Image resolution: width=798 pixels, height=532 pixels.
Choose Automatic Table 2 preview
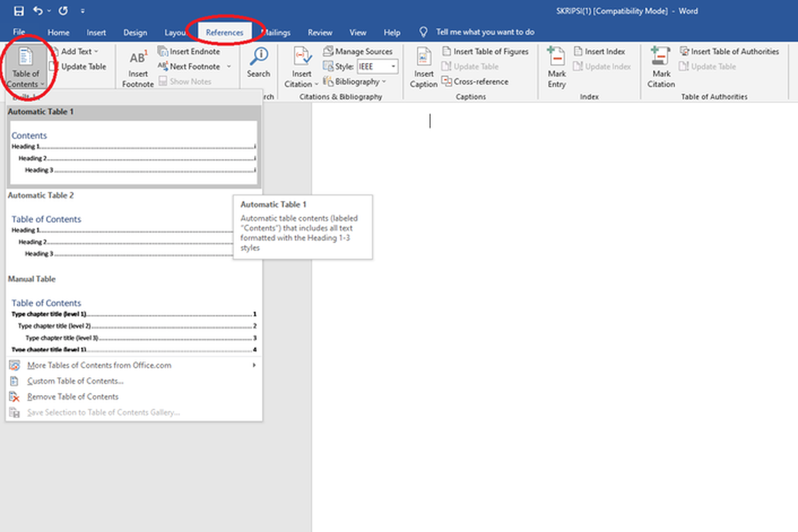pyautogui.click(x=134, y=230)
